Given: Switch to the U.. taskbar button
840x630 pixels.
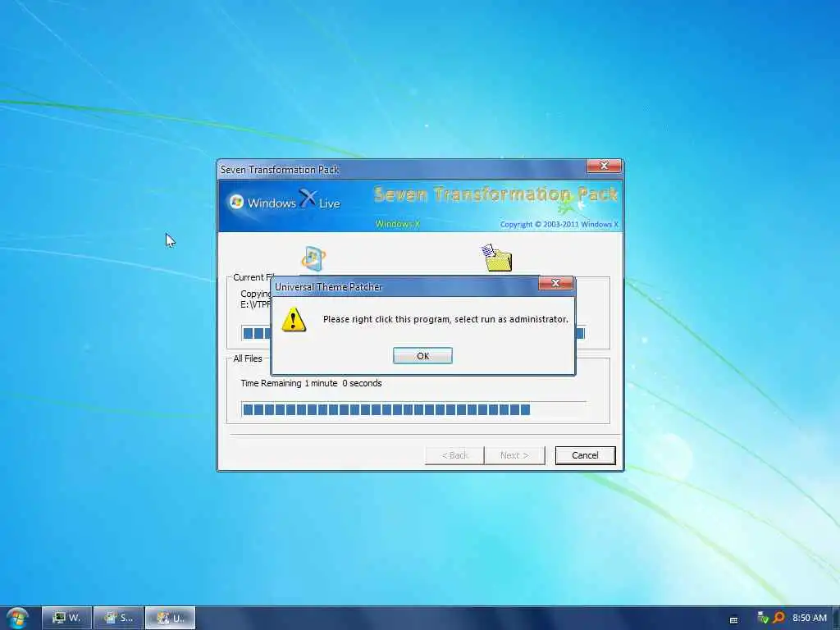Looking at the screenshot, I should (171, 618).
